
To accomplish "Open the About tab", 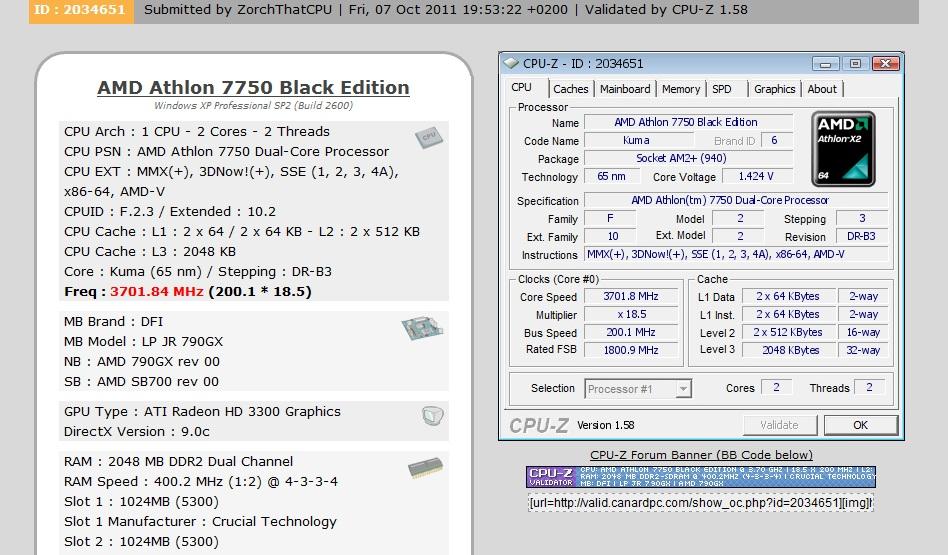I will (x=822, y=89).
